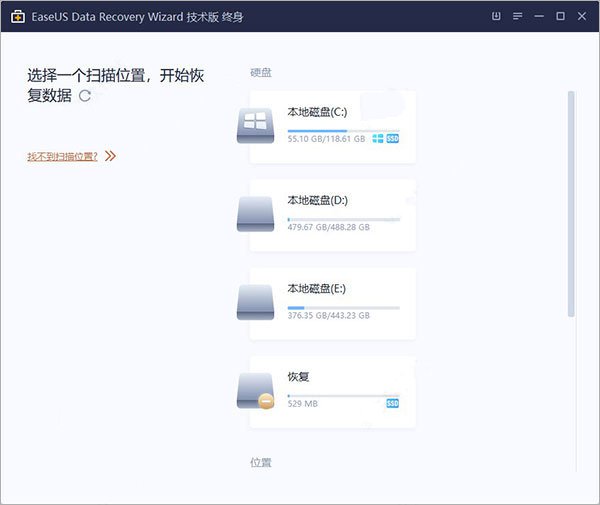Select 本地磁盘(E:) label
This screenshot has height=505, width=600.
316,289
